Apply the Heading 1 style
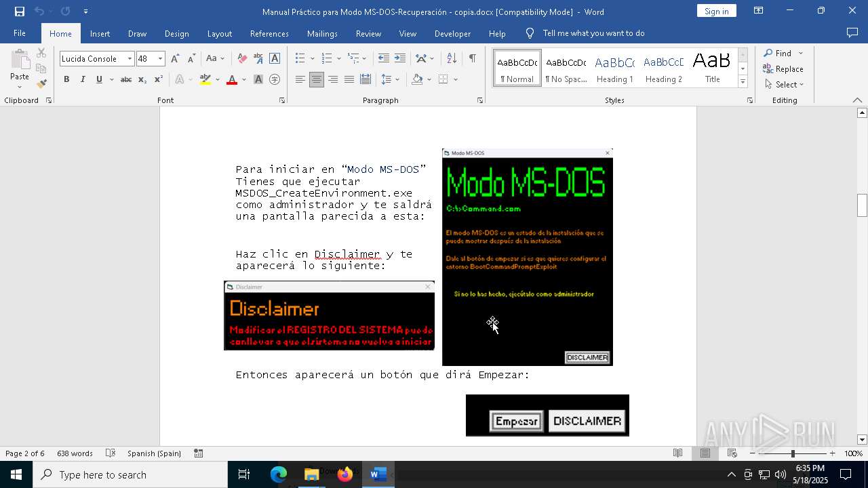 [614, 68]
